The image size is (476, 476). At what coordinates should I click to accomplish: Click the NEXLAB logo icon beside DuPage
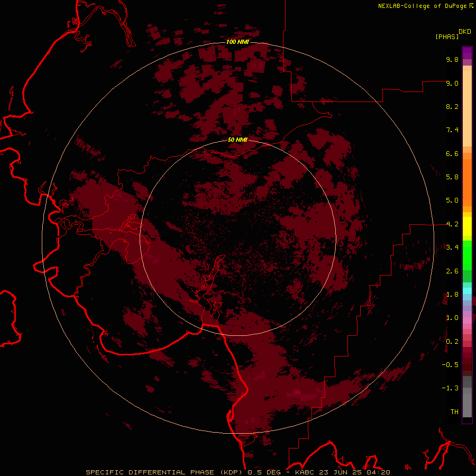pyautogui.click(x=471, y=5)
